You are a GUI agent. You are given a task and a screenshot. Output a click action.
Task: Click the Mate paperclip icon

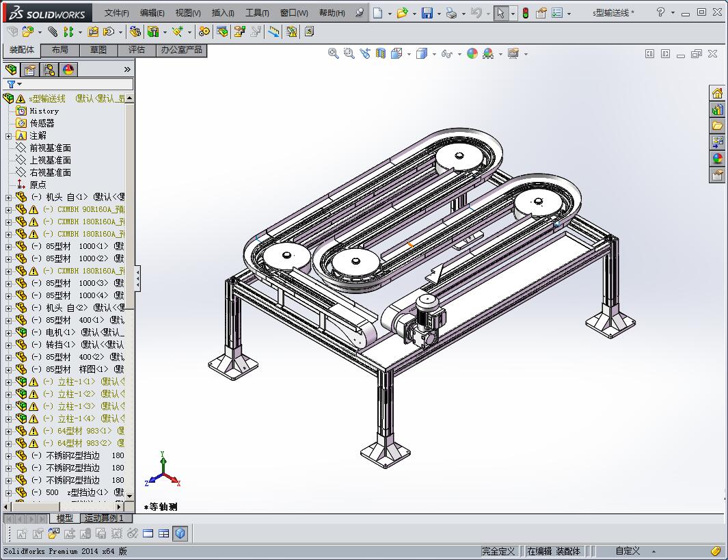(x=53, y=31)
